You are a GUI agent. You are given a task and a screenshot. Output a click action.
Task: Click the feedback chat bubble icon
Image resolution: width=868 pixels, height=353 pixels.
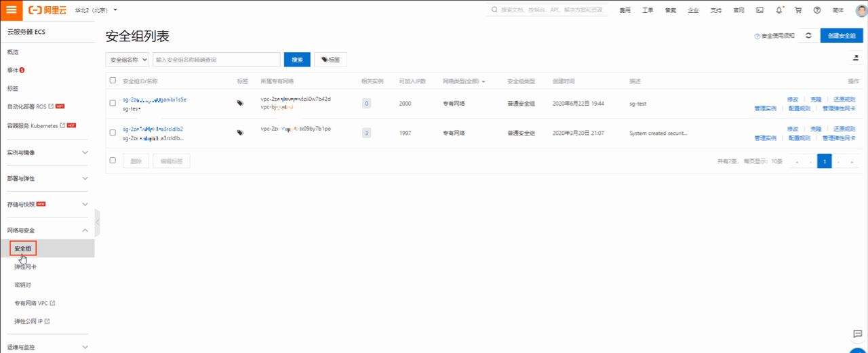tap(857, 334)
